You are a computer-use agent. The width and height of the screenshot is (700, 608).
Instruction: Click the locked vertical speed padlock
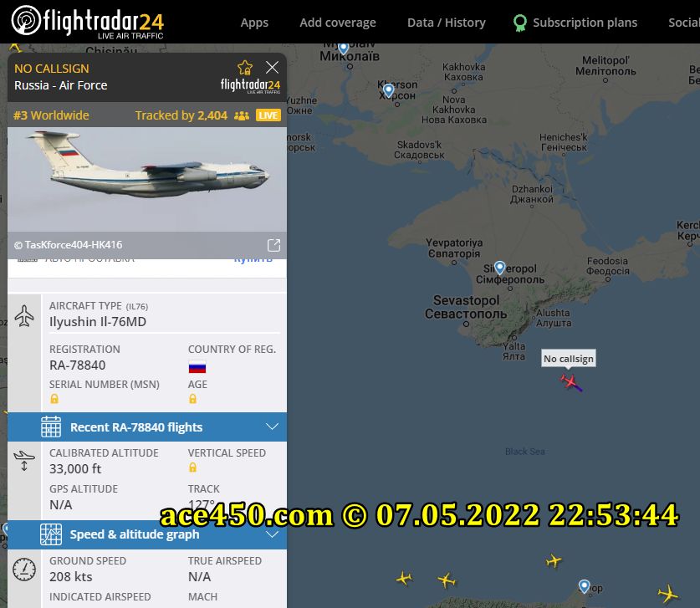click(192, 467)
